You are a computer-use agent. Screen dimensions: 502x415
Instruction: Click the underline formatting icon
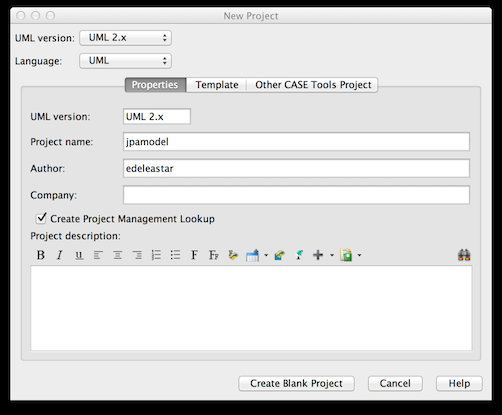[79, 255]
